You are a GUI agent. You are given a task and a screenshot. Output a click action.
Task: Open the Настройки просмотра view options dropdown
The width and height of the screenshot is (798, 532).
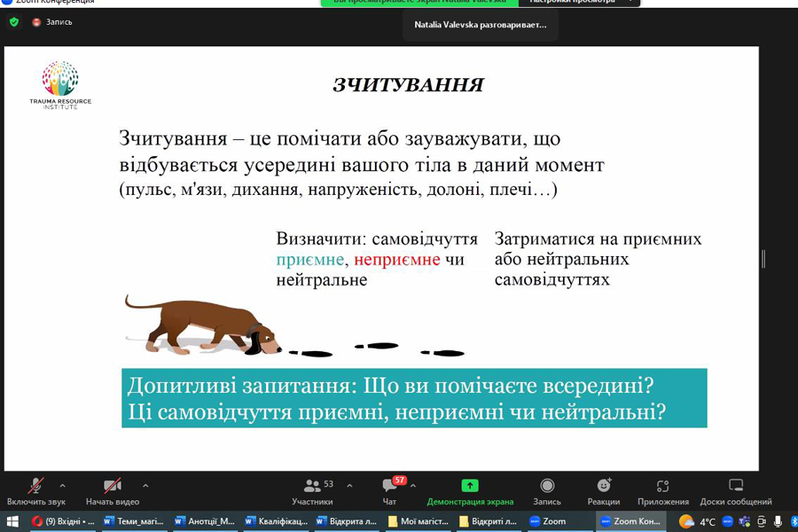pos(579,2)
